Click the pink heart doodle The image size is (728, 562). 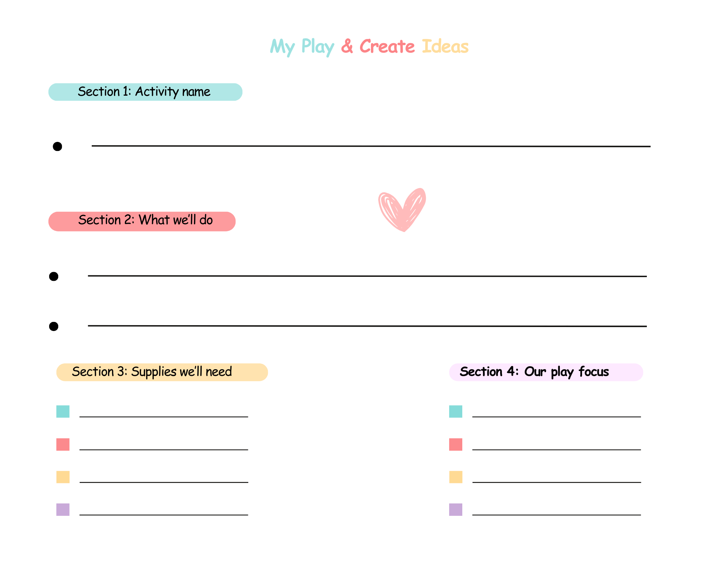(x=402, y=210)
